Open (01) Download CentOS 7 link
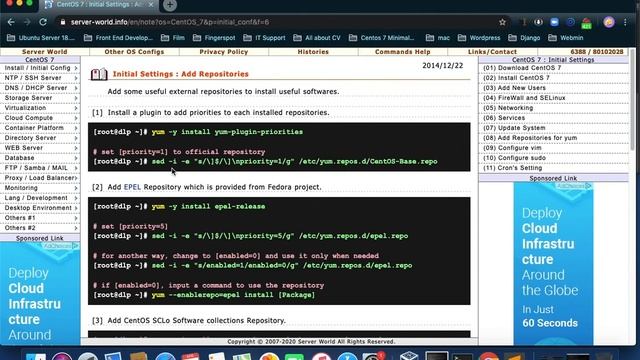The width and height of the screenshot is (640, 360). [522, 68]
